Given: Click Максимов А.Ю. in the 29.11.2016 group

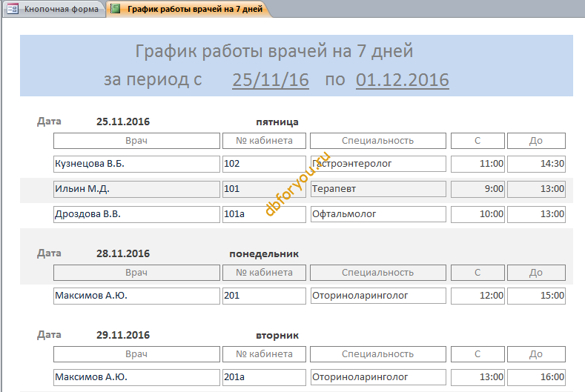Looking at the screenshot, I should click(x=136, y=377).
